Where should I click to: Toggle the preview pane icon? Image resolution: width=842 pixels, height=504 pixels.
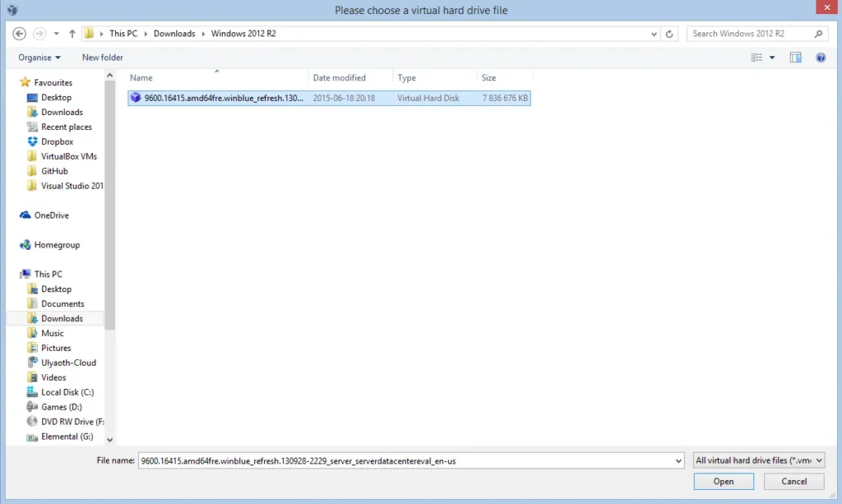tap(795, 58)
